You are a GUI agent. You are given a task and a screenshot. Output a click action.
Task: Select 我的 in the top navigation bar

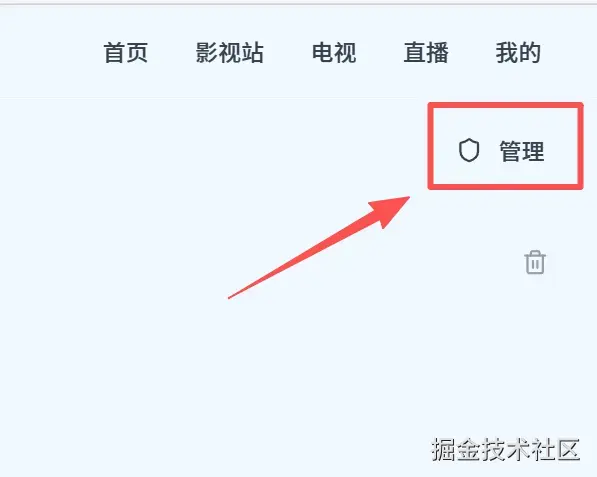point(518,53)
